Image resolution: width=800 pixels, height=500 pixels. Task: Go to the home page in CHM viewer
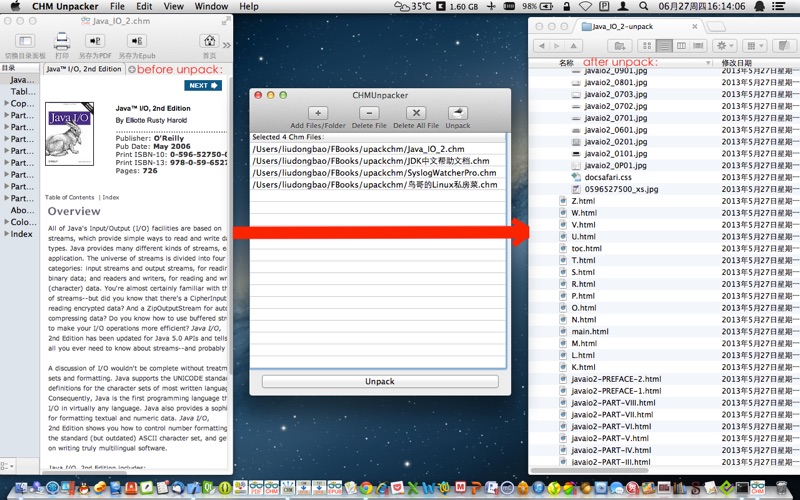click(x=209, y=41)
